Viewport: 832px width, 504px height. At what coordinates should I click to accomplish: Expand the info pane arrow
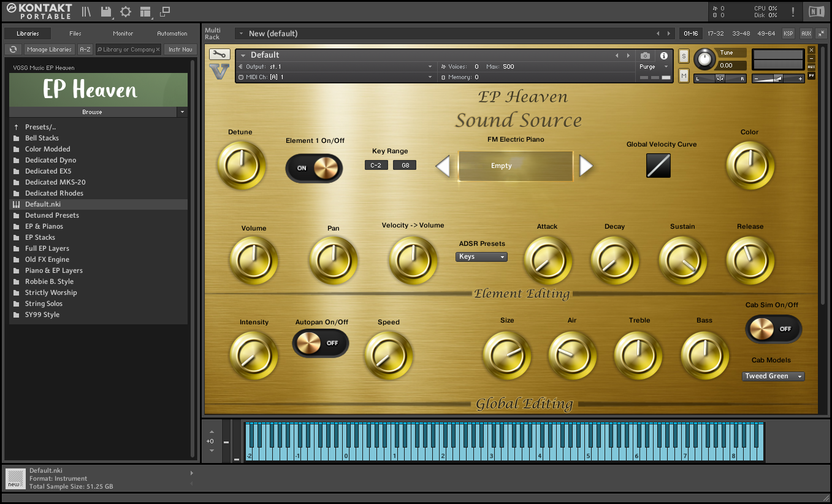point(192,473)
